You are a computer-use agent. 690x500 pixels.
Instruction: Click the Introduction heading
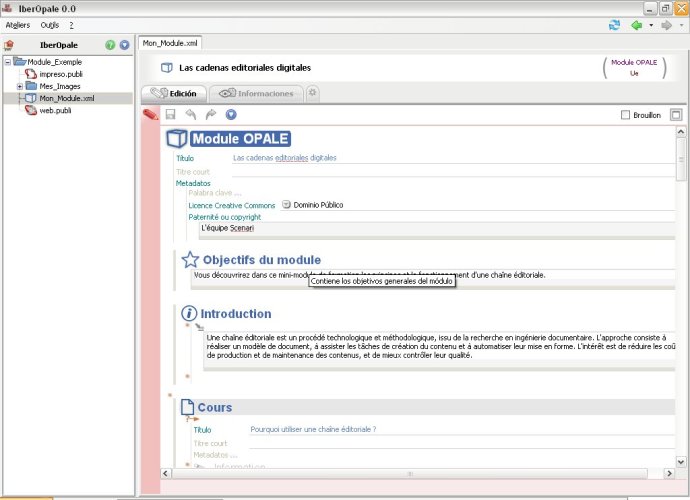pyautogui.click(x=236, y=313)
